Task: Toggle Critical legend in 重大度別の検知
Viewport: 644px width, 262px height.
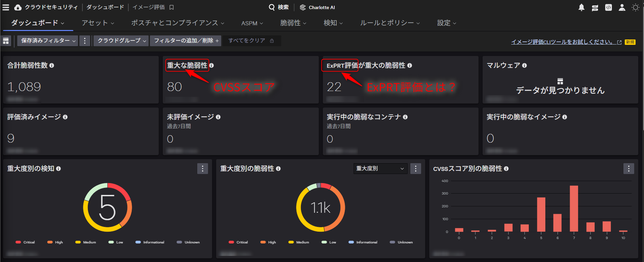Action: pos(25,242)
